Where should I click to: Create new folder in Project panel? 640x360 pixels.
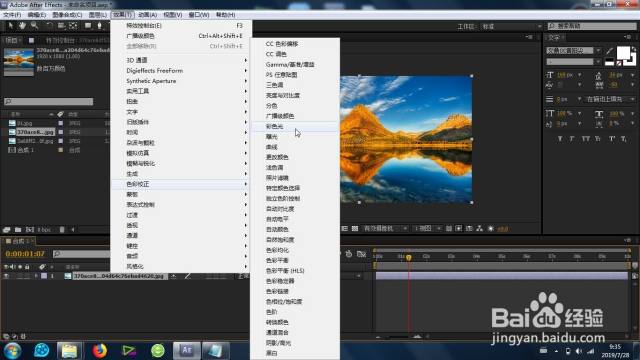[x=18, y=230]
